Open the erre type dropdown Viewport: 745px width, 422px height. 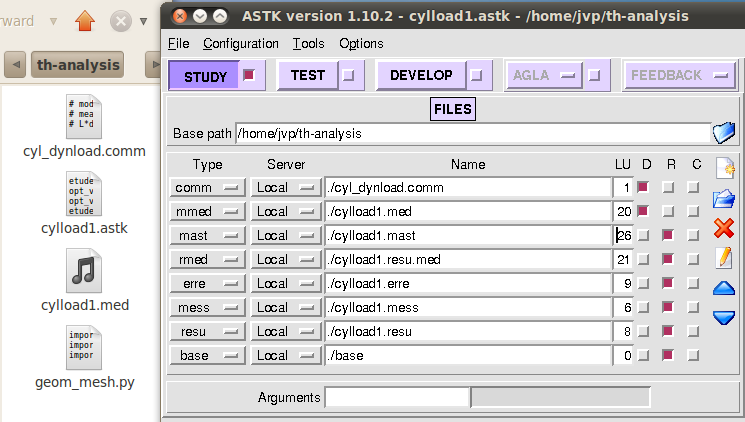point(208,283)
